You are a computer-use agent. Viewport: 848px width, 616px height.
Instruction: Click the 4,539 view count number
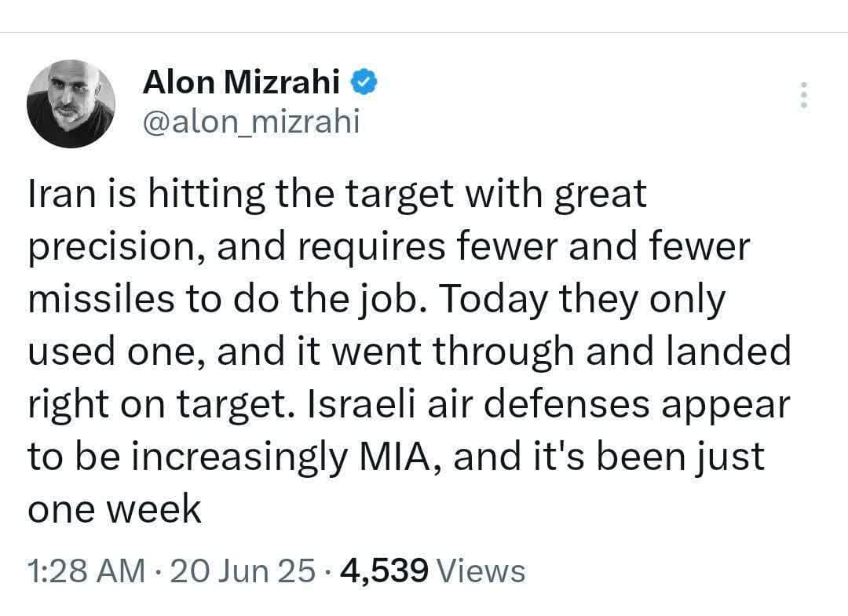coord(385,570)
